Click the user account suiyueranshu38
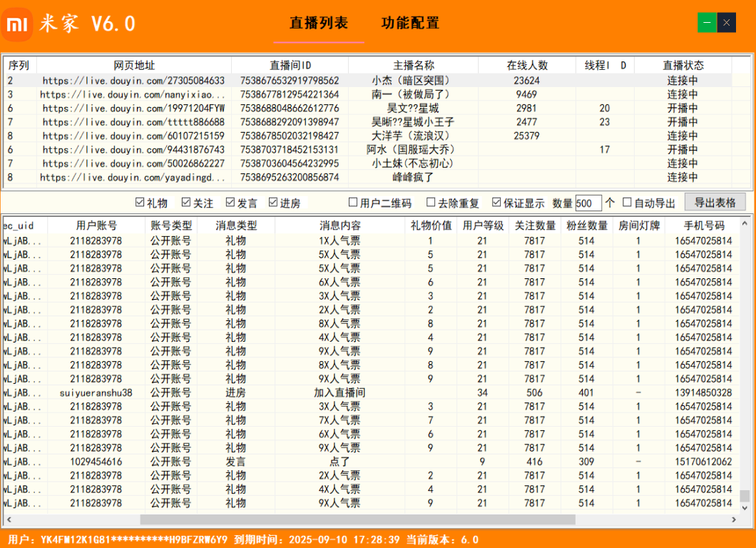 pyautogui.click(x=96, y=392)
